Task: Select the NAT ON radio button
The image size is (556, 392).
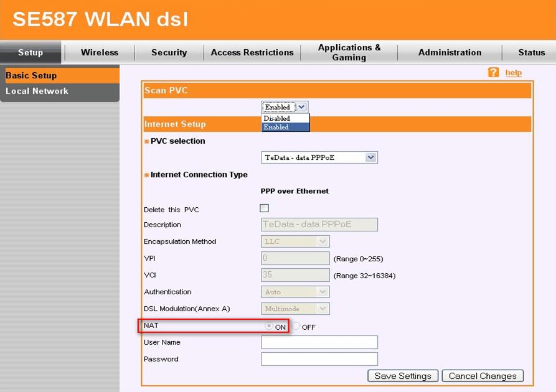Action: tap(268, 326)
